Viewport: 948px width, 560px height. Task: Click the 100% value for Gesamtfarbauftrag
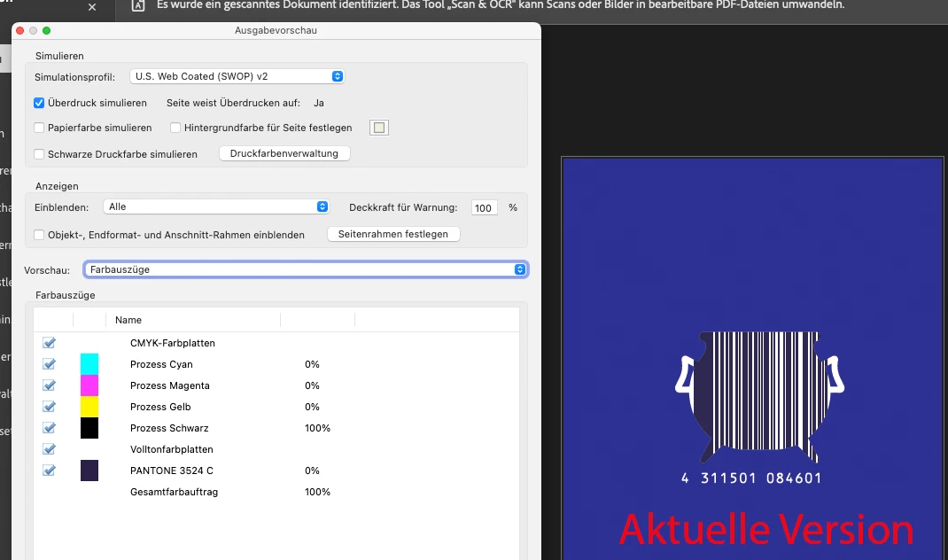pyautogui.click(x=317, y=492)
